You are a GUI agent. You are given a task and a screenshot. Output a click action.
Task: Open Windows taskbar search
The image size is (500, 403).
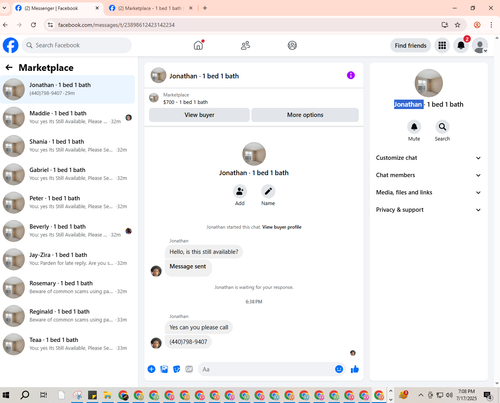click(x=25, y=395)
